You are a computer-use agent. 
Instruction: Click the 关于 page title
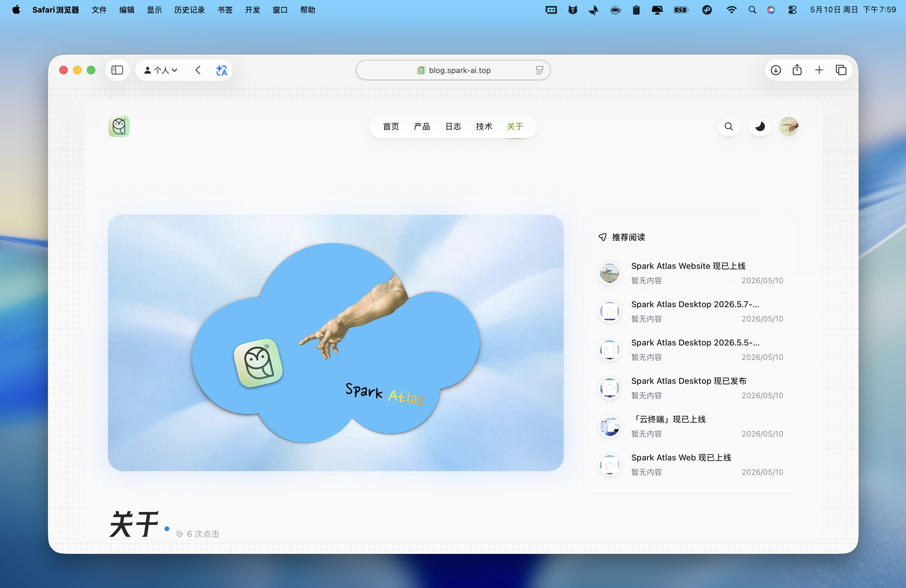pyautogui.click(x=134, y=524)
